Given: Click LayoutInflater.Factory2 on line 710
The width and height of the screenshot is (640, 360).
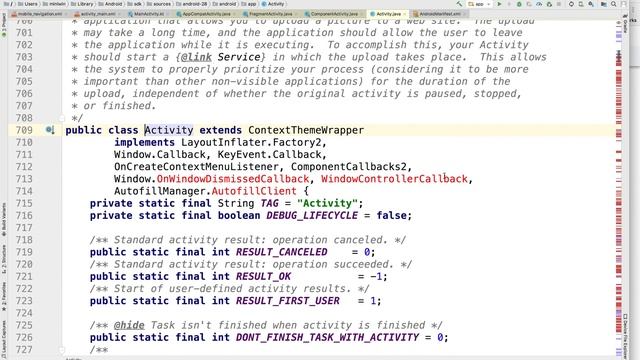Looking at the screenshot, I should click(251, 142).
